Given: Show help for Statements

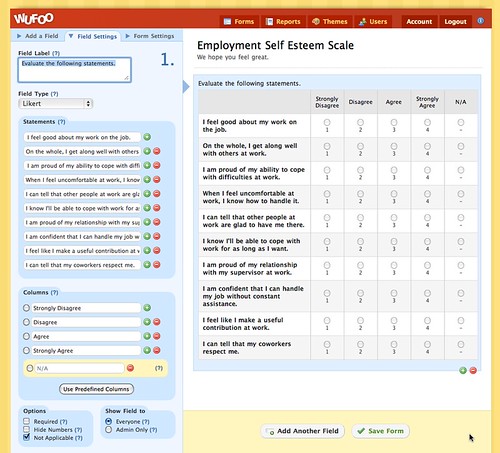Looking at the screenshot, I should [61, 122].
